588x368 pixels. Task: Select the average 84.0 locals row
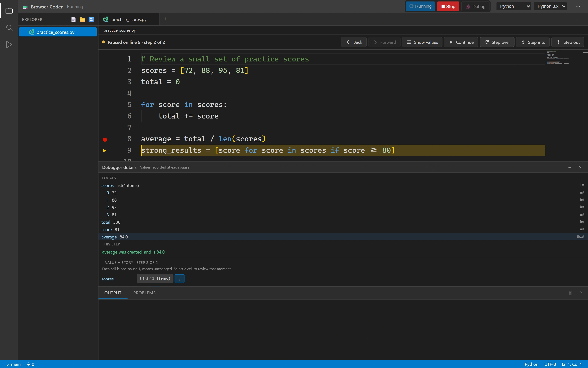point(343,237)
